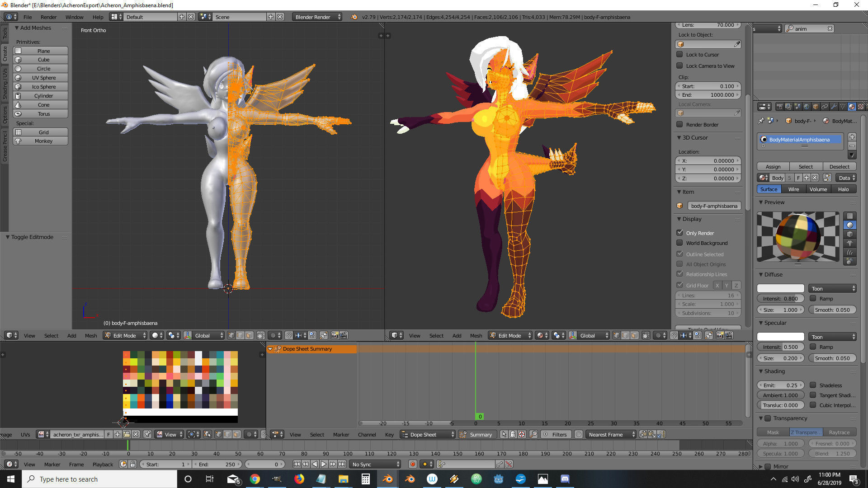
Task: Click the Play animation button in timeline
Action: [324, 464]
